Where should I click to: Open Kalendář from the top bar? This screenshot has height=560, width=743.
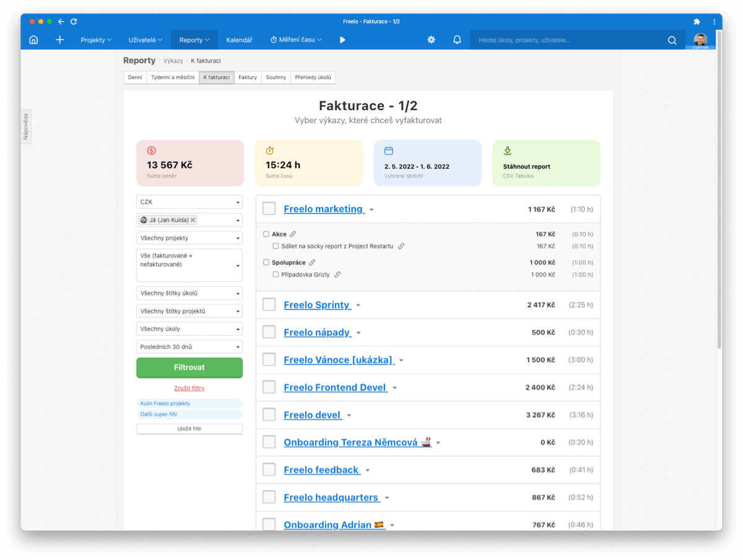(x=239, y=40)
